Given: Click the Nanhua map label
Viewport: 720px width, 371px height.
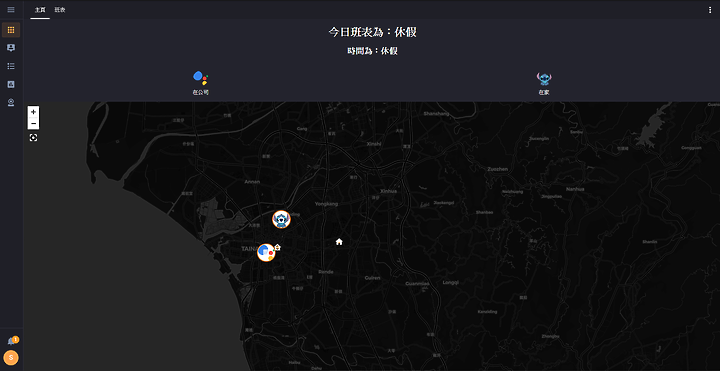Looking at the screenshot, I should (x=575, y=189).
